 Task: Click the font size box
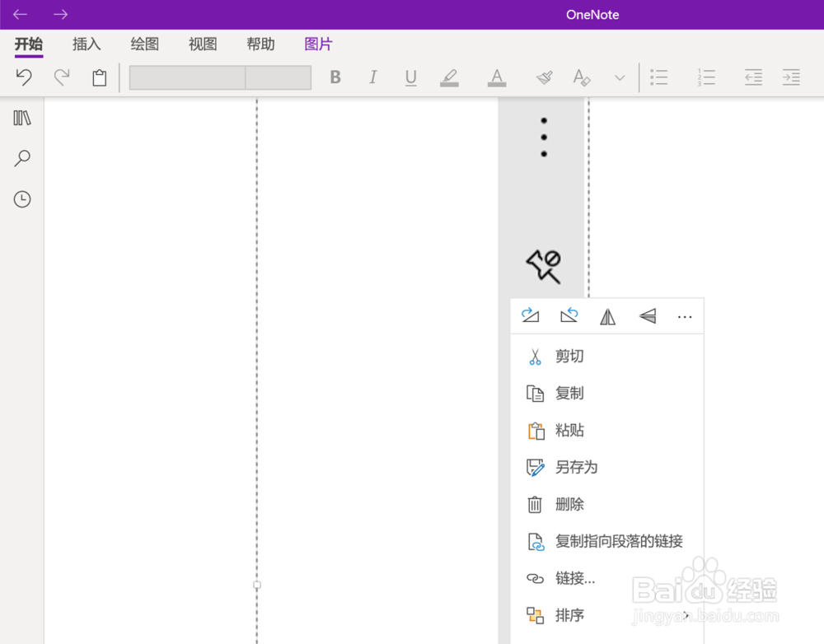279,77
